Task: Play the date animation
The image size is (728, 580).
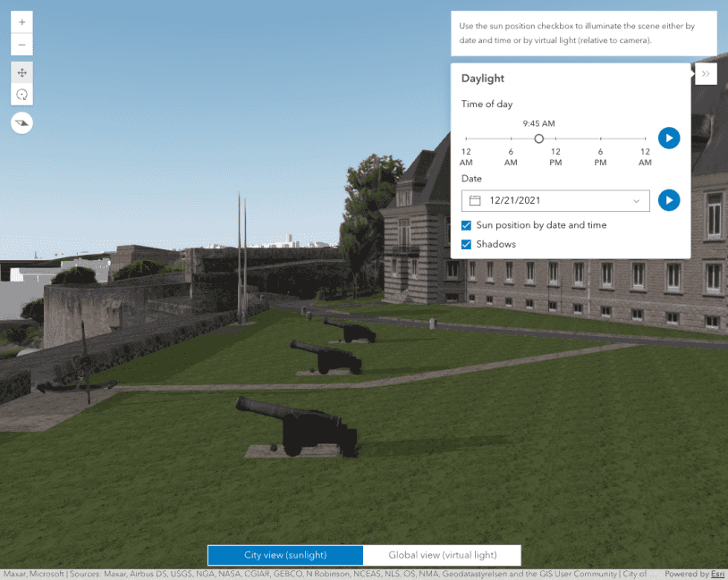Action: pyautogui.click(x=669, y=200)
